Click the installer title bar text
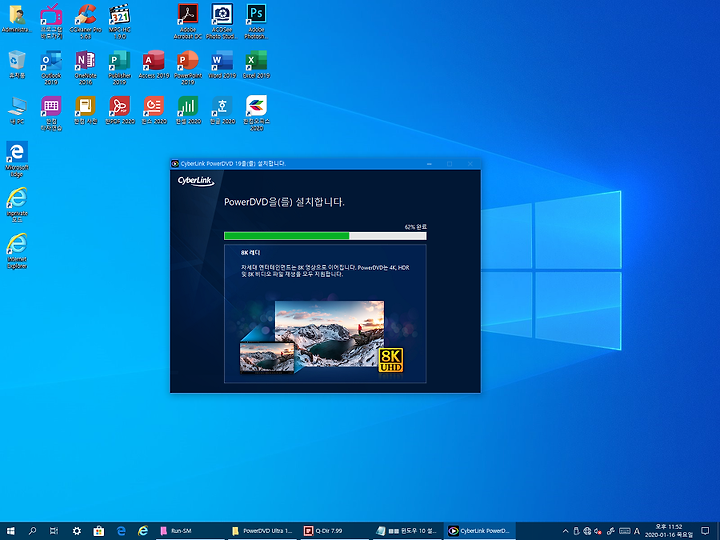Image resolution: width=720 pixels, height=540 pixels. (233, 163)
